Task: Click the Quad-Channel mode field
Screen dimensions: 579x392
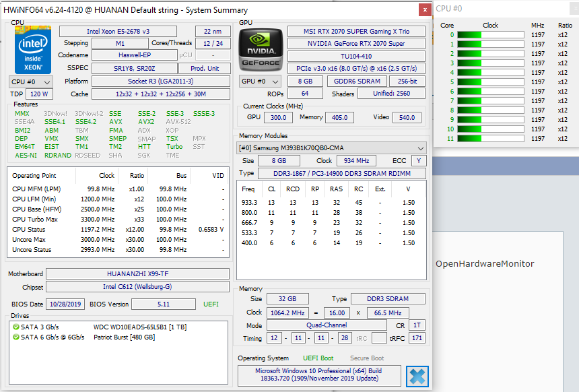Action: point(327,325)
